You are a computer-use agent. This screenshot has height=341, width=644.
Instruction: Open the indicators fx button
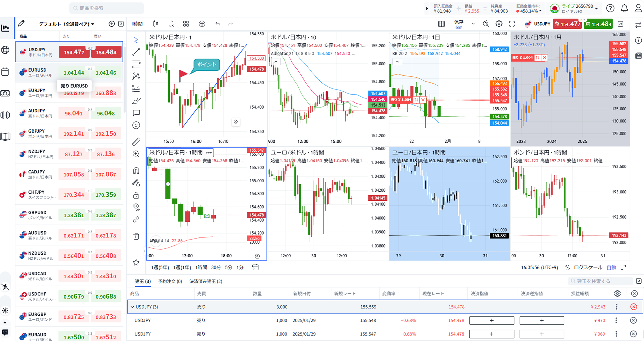click(171, 24)
